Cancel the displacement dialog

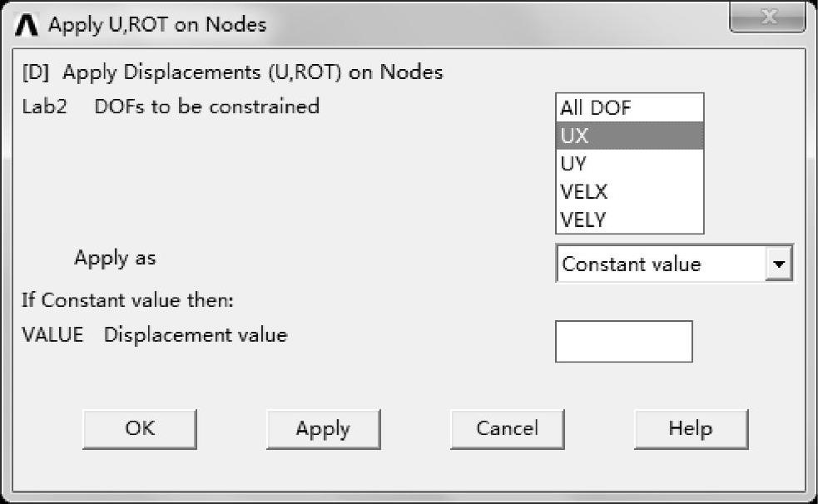coord(507,429)
